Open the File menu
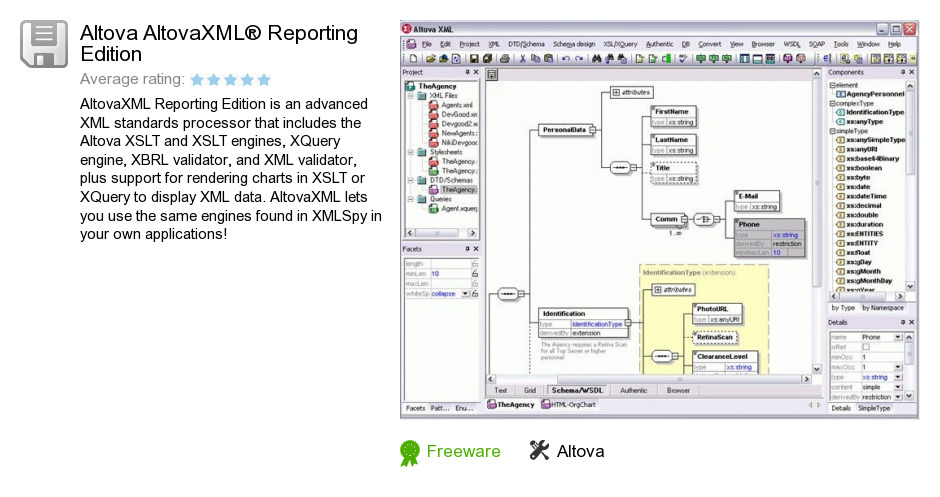 click(x=427, y=44)
